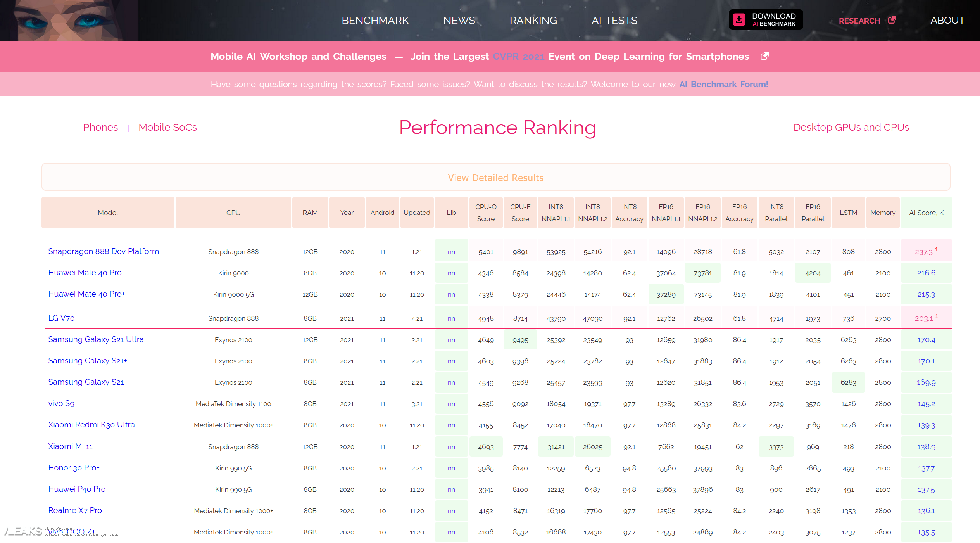Expand the View Detailed Results bar
980x543 pixels.
(495, 178)
